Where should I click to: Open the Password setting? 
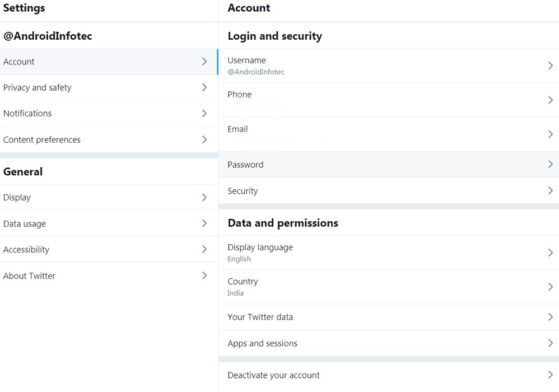pos(389,164)
